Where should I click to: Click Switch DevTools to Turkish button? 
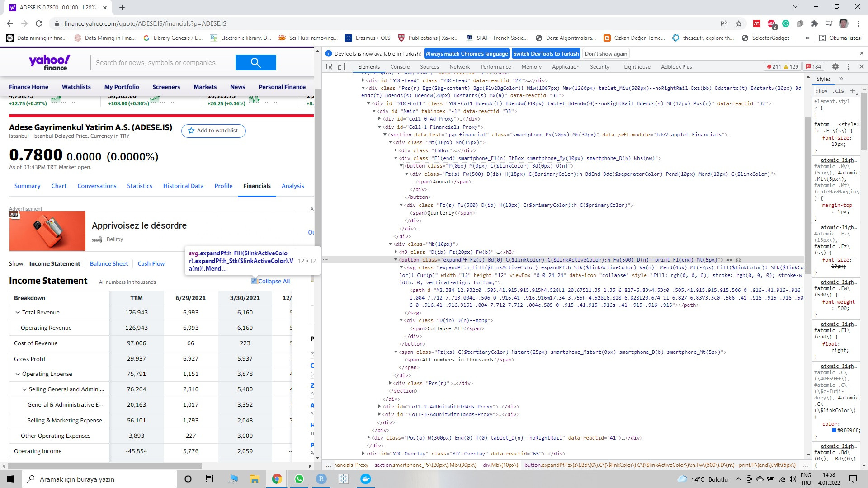546,53
